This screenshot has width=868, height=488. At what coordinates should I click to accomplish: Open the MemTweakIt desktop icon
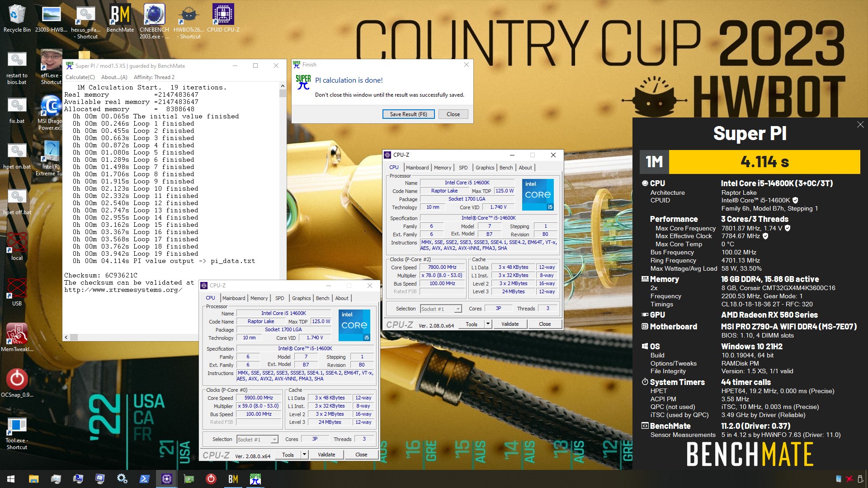click(x=17, y=338)
